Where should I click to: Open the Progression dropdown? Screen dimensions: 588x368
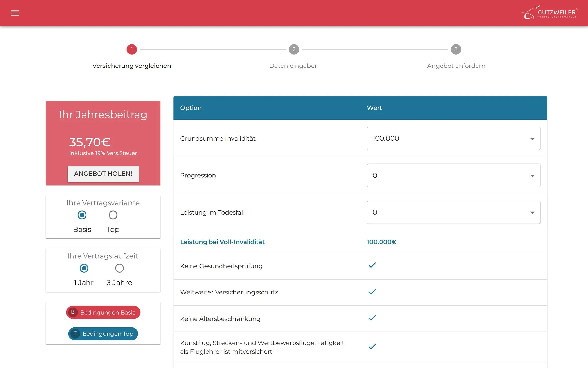point(453,175)
